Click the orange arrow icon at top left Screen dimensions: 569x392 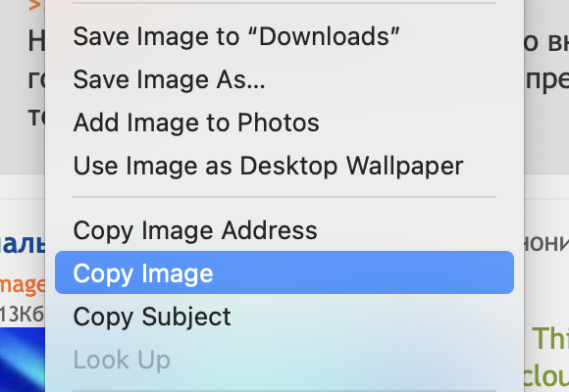(x=36, y=5)
